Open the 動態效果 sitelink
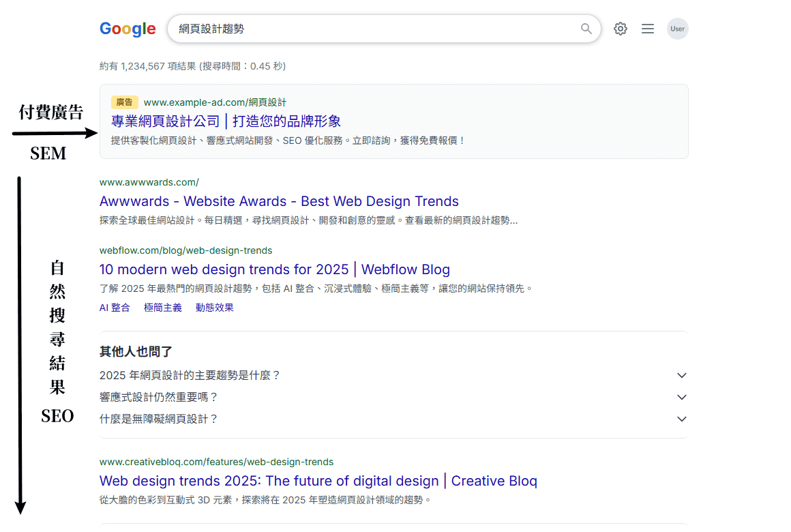Screen dimensions: 791x532 pyautogui.click(x=215, y=308)
